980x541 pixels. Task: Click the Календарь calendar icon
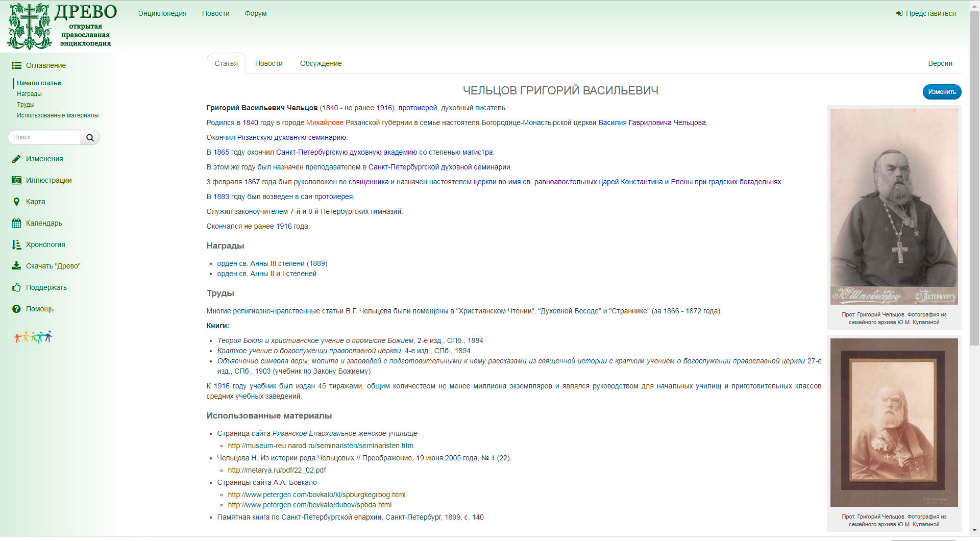pyautogui.click(x=16, y=223)
